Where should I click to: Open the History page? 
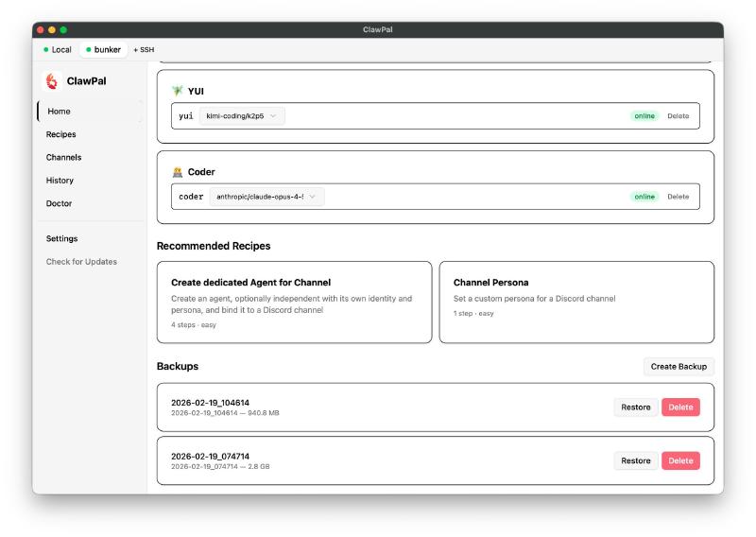(60, 181)
